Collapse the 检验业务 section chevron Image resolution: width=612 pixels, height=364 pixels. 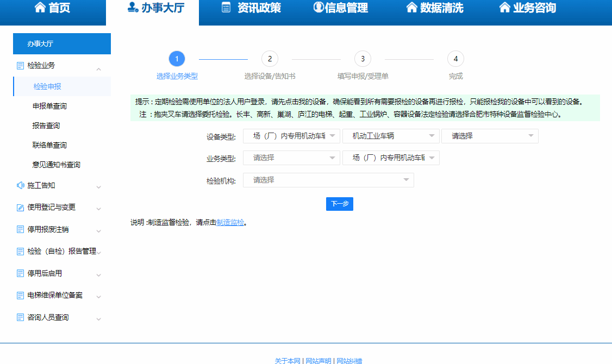99,70
